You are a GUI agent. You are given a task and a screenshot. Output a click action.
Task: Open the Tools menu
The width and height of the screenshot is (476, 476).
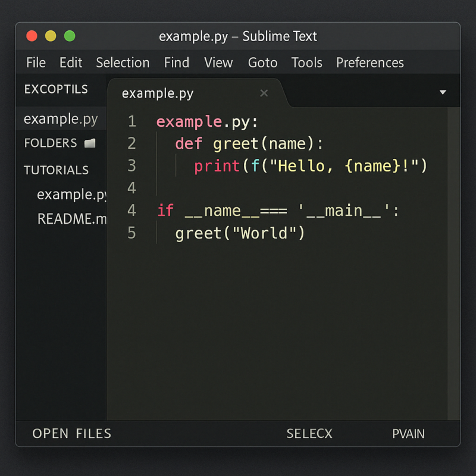pos(306,62)
